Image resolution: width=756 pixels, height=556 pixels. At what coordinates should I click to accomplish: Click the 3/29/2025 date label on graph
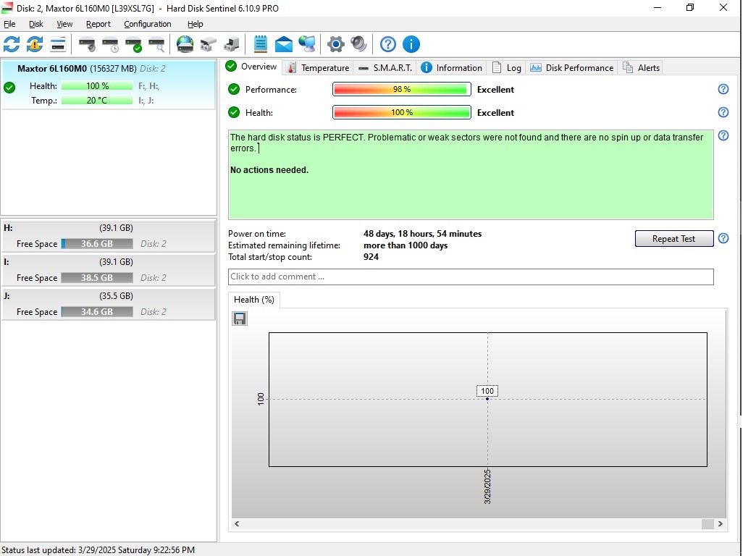(487, 486)
